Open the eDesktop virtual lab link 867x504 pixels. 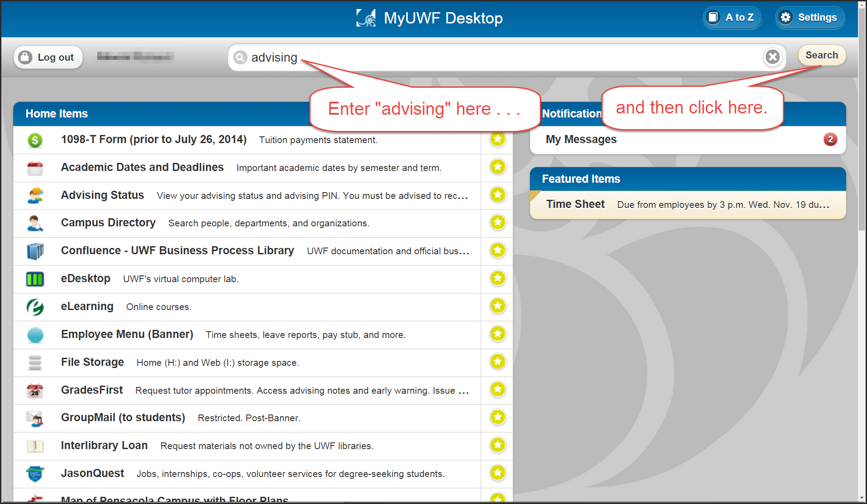pyautogui.click(x=86, y=279)
